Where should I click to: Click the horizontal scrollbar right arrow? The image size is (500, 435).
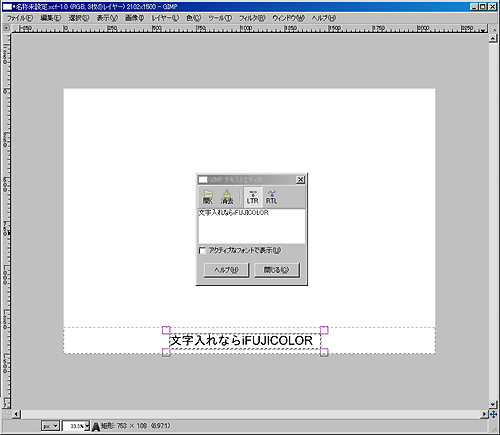coord(485,414)
